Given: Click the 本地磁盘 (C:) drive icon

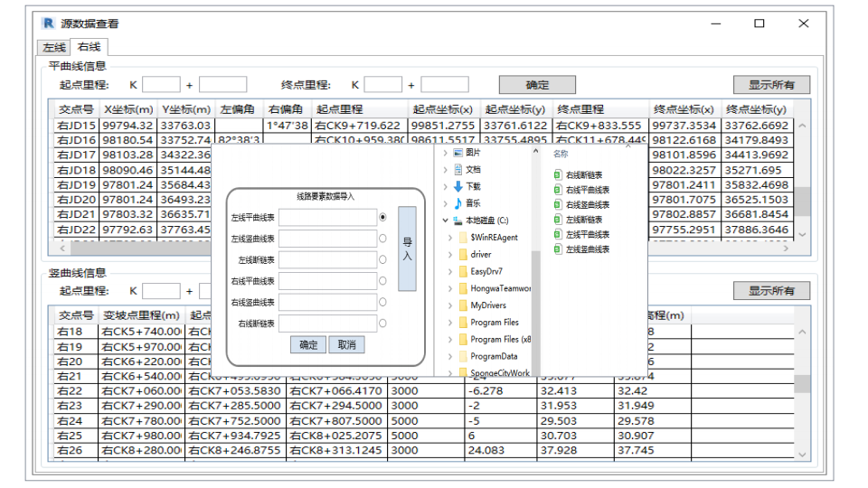Looking at the screenshot, I should click(458, 221).
